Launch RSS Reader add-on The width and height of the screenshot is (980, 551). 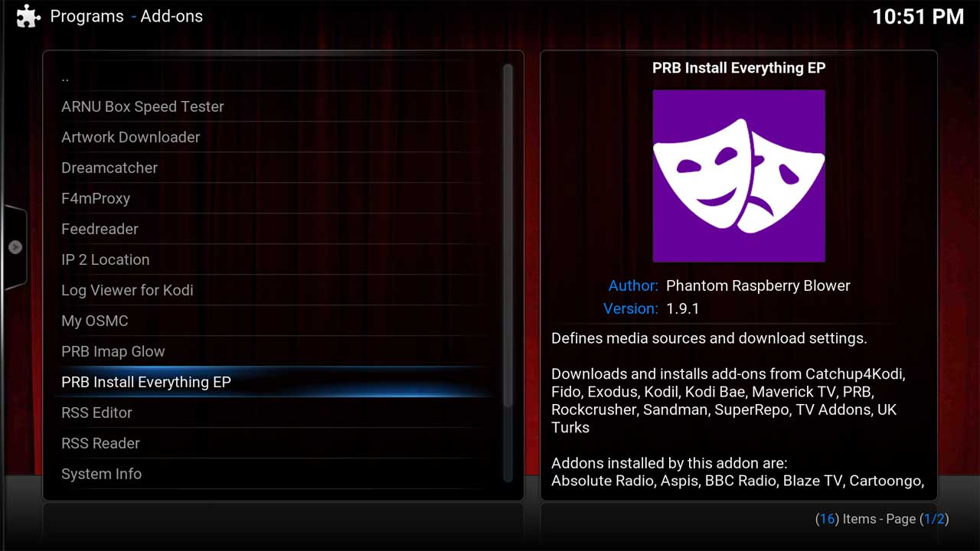pos(274,443)
